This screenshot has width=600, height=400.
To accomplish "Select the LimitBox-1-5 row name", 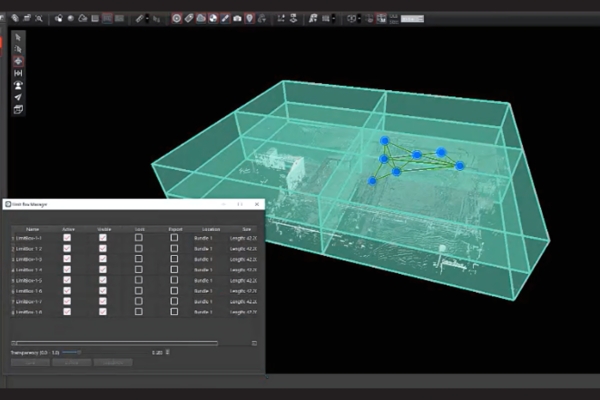I will [29, 281].
